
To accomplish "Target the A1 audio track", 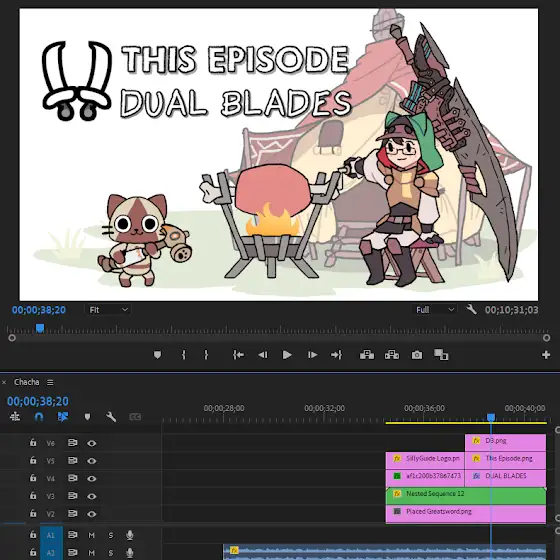I will [x=51, y=535].
